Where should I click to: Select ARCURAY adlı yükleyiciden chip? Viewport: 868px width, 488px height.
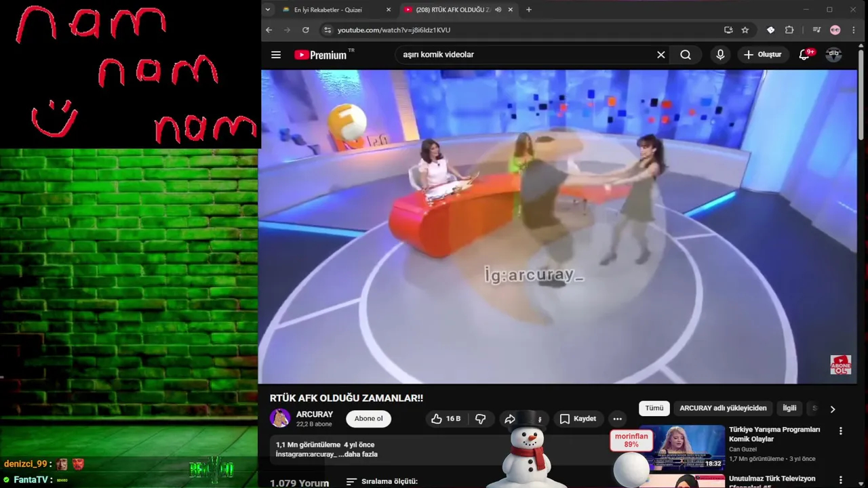pyautogui.click(x=723, y=408)
